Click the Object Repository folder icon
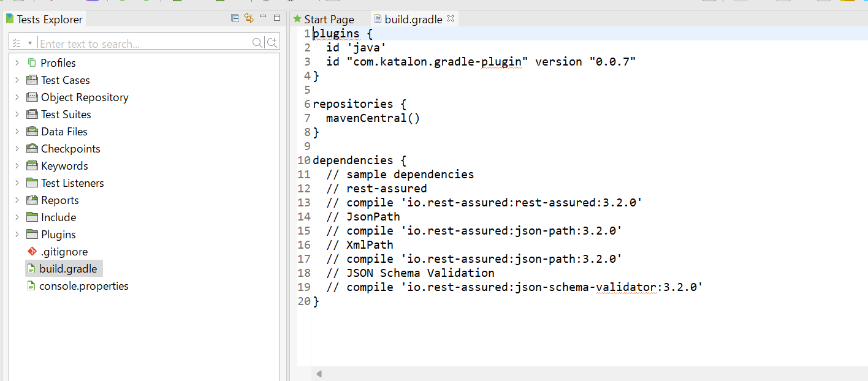This screenshot has height=381, width=868. [32, 97]
